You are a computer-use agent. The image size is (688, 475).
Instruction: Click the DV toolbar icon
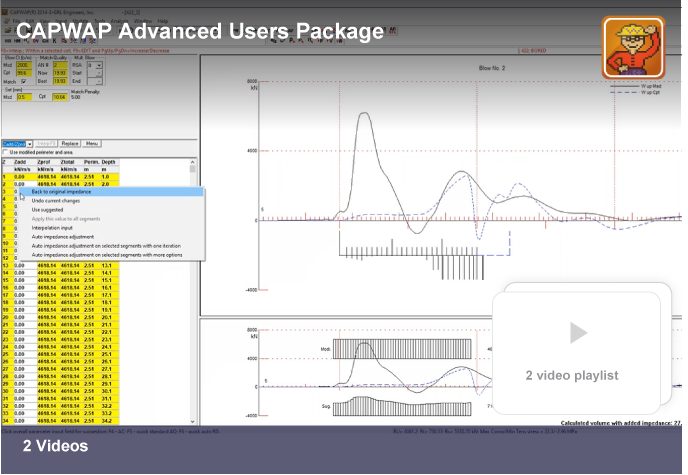(x=36, y=41)
